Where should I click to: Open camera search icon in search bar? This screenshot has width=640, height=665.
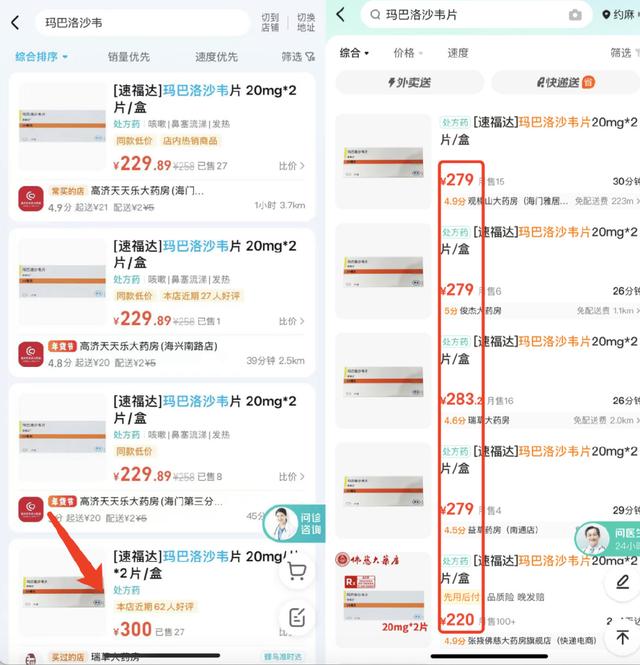pos(575,15)
